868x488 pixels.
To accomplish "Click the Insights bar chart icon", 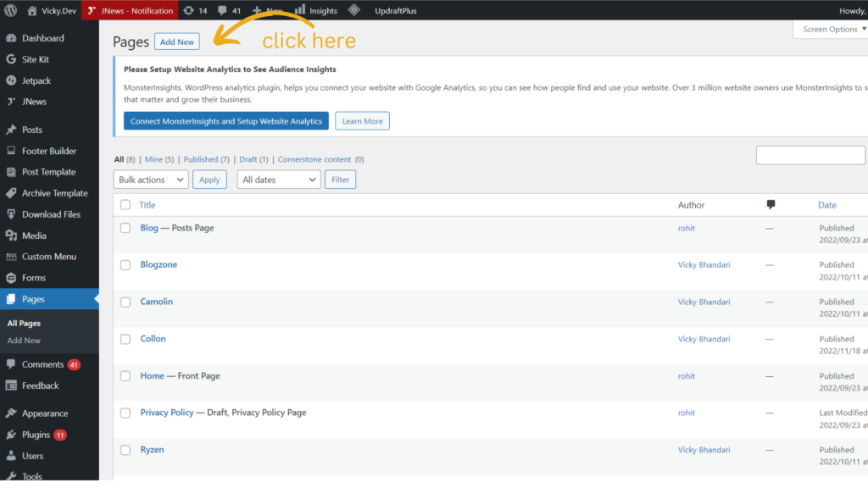I will coord(299,10).
